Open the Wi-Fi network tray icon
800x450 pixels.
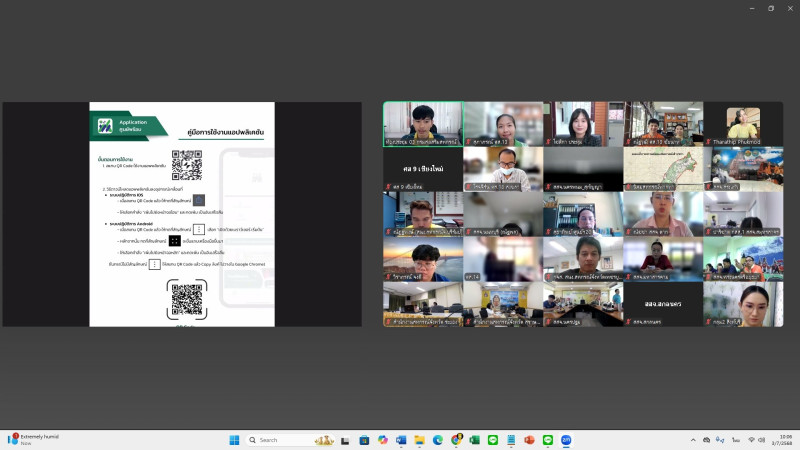coord(752,440)
